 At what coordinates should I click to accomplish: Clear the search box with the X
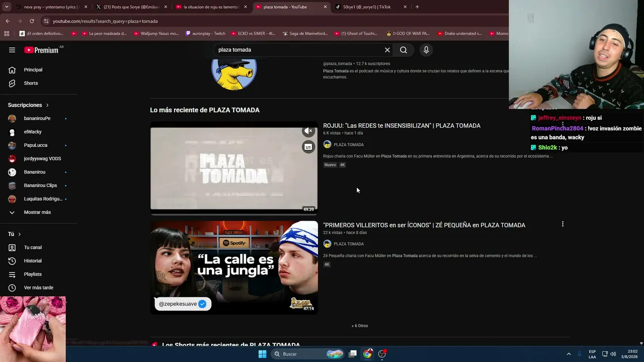click(x=387, y=50)
